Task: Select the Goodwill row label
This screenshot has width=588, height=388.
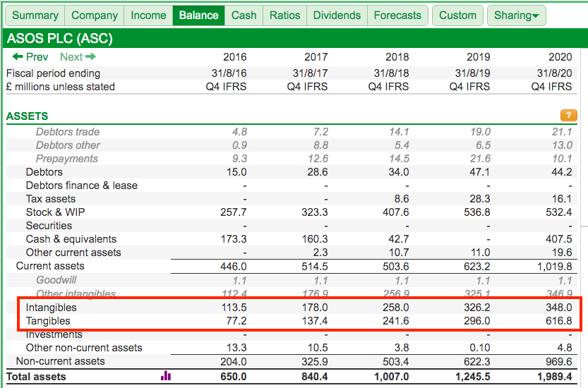Action: pyautogui.click(x=56, y=280)
